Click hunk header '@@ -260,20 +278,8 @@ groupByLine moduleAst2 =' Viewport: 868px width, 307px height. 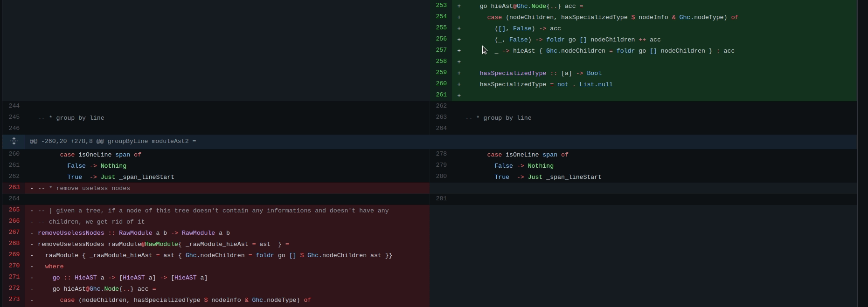(x=113, y=141)
